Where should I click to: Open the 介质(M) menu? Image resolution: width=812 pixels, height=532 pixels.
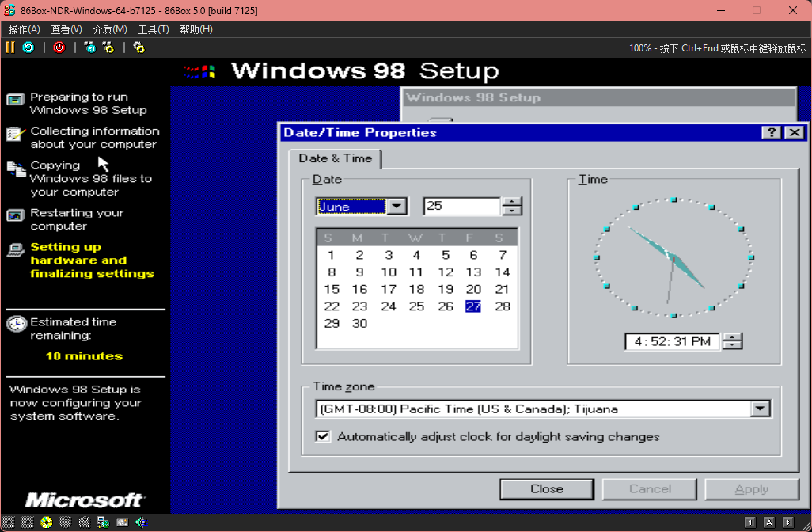(x=110, y=29)
